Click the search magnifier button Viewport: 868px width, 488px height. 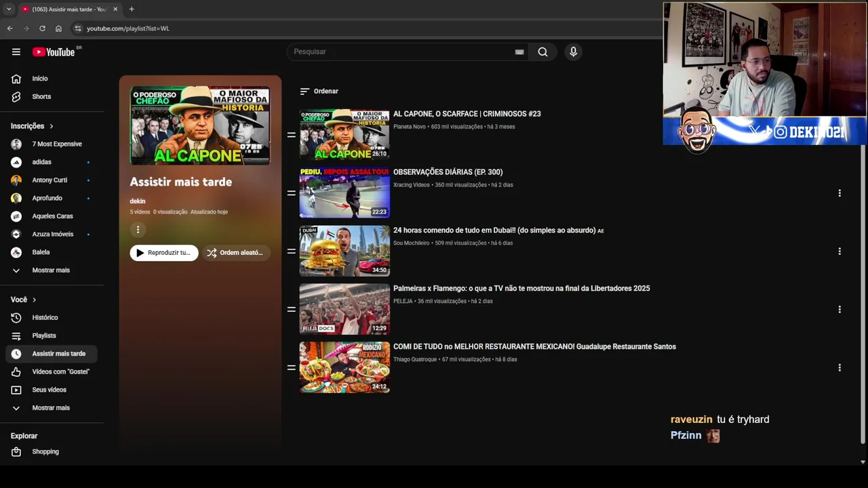click(542, 52)
